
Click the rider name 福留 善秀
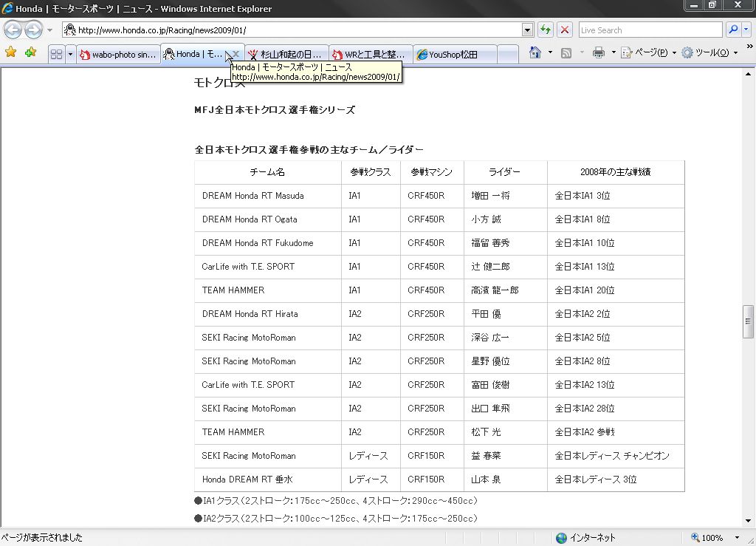[x=490, y=243]
